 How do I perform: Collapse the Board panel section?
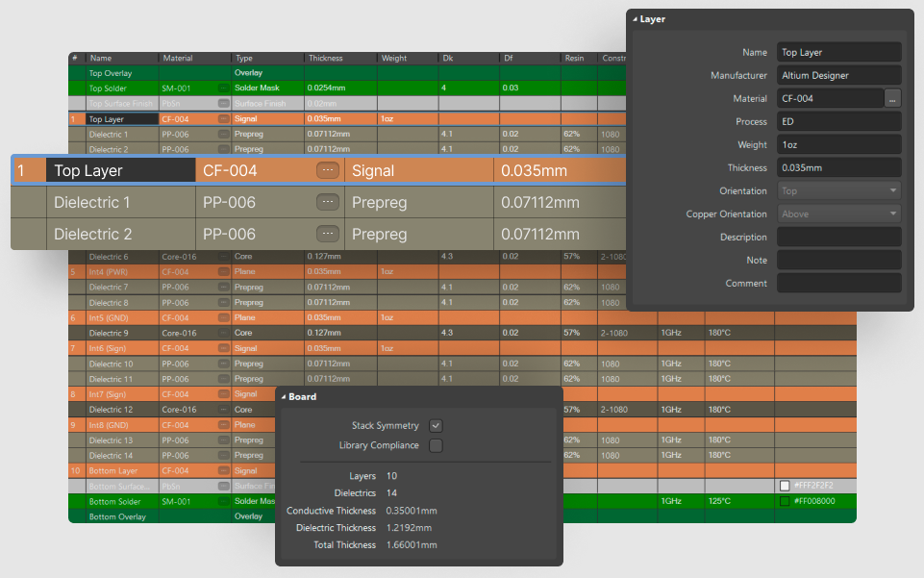pos(285,396)
